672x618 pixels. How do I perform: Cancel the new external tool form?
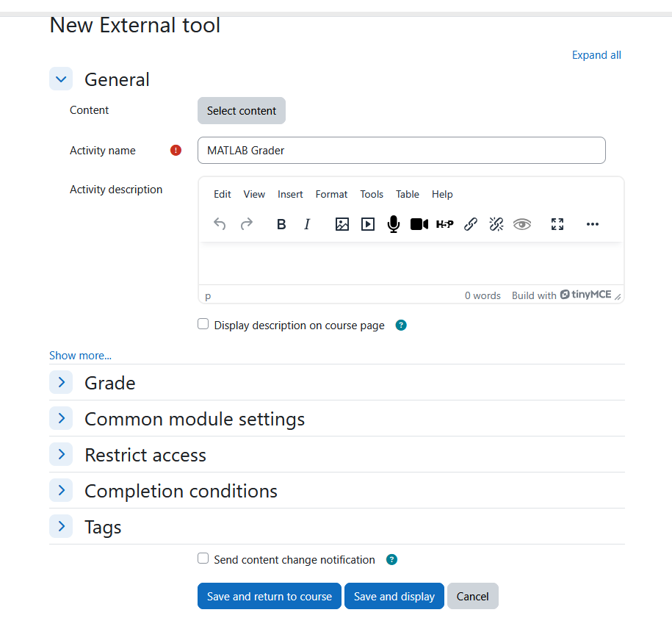tap(473, 596)
